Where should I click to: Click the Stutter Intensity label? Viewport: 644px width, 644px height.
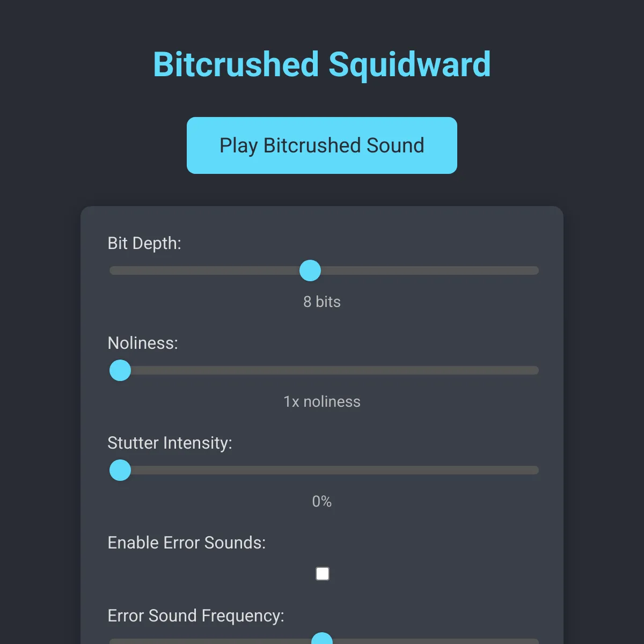170,443
